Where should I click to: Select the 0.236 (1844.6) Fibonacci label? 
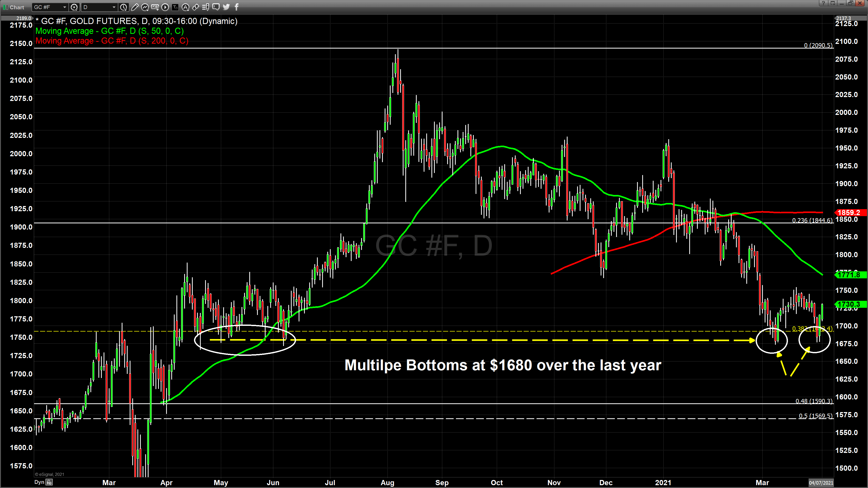pos(812,220)
